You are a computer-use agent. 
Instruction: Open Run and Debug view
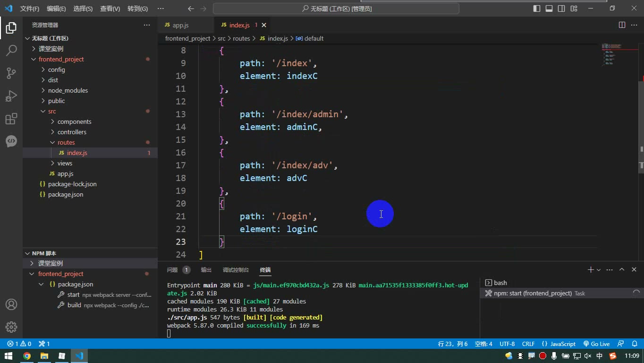click(11, 95)
